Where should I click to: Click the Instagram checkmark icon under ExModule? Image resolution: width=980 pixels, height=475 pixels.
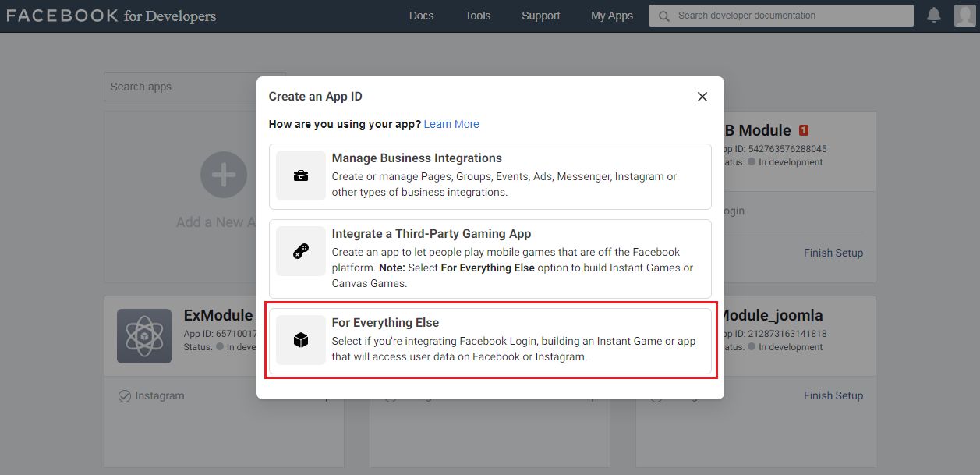tap(124, 396)
